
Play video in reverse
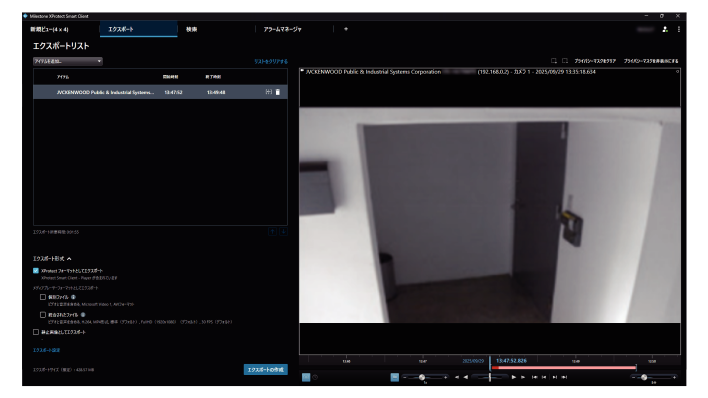[x=466, y=377]
